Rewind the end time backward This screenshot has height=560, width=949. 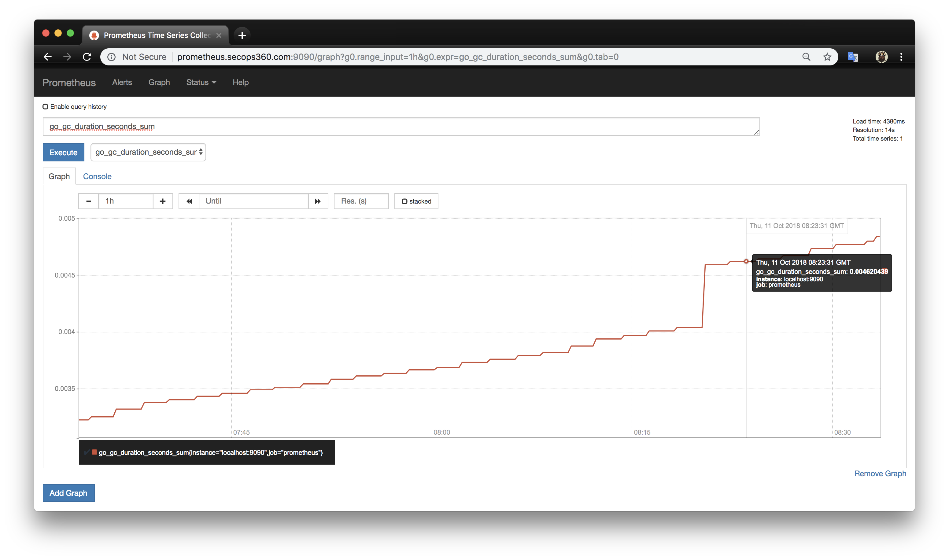(189, 201)
